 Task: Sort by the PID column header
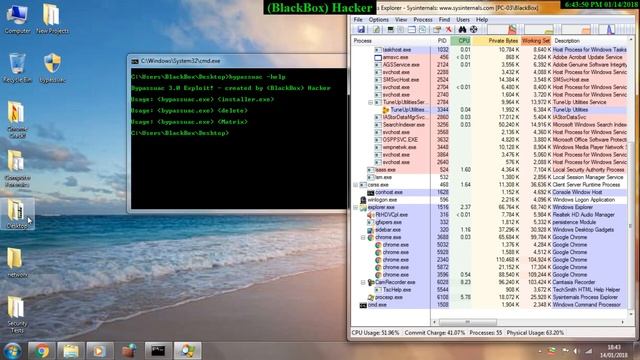click(x=441, y=41)
